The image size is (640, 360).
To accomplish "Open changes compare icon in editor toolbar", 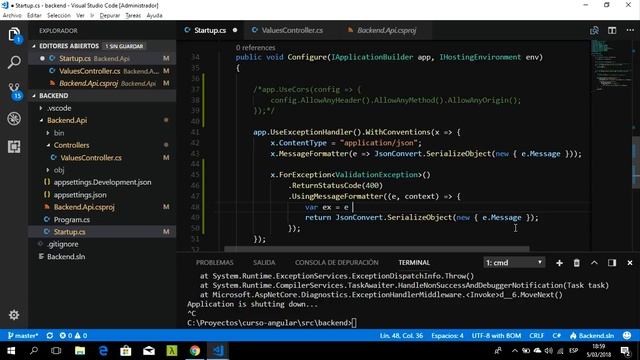I will (x=594, y=30).
